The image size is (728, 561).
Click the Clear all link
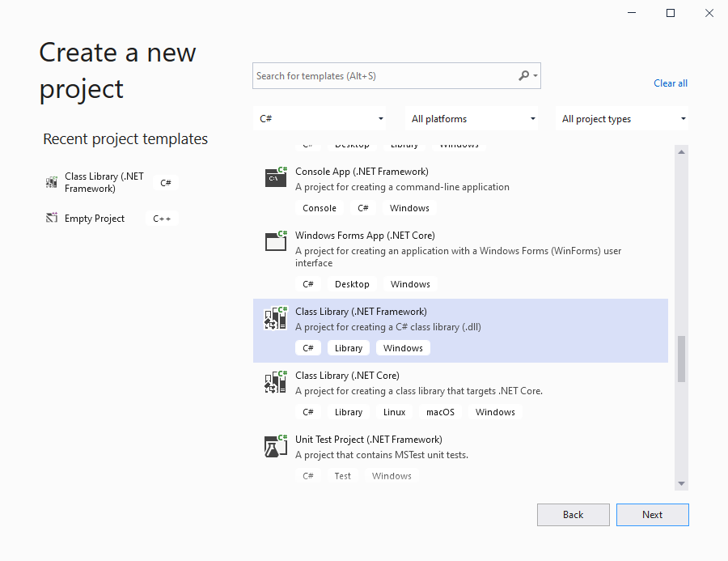(x=671, y=83)
